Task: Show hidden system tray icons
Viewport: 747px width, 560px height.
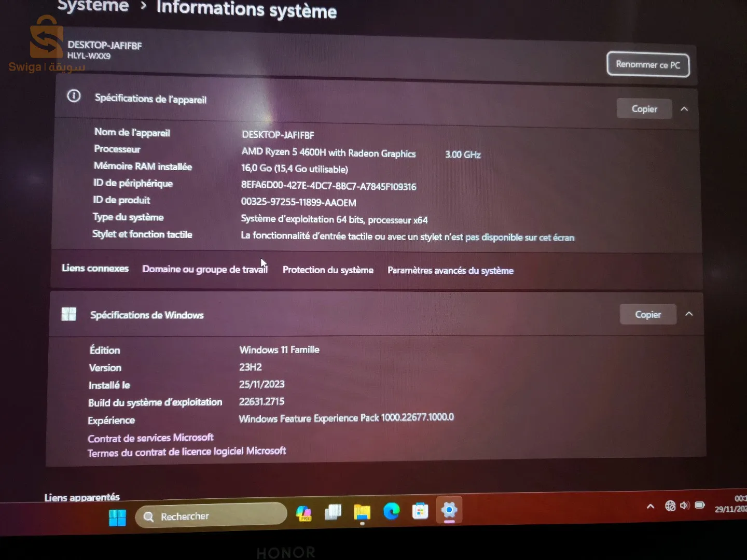Action: [651, 506]
